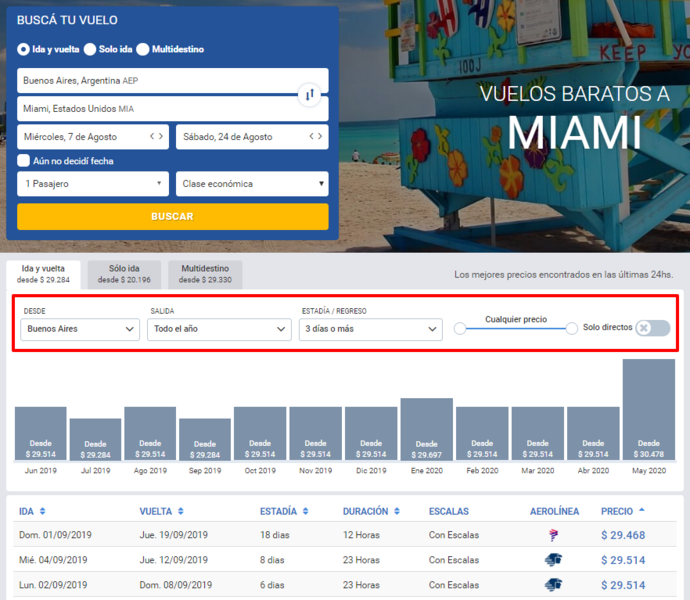
Task: Advance departure date with the right arrow
Action: coord(161,136)
